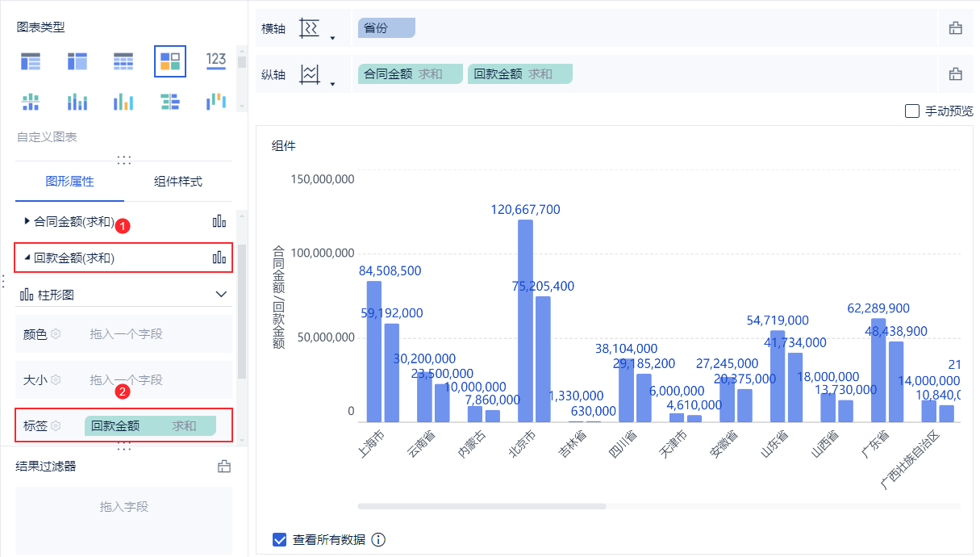
Task: Click the 标签 settings gear icon
Action: 56,425
